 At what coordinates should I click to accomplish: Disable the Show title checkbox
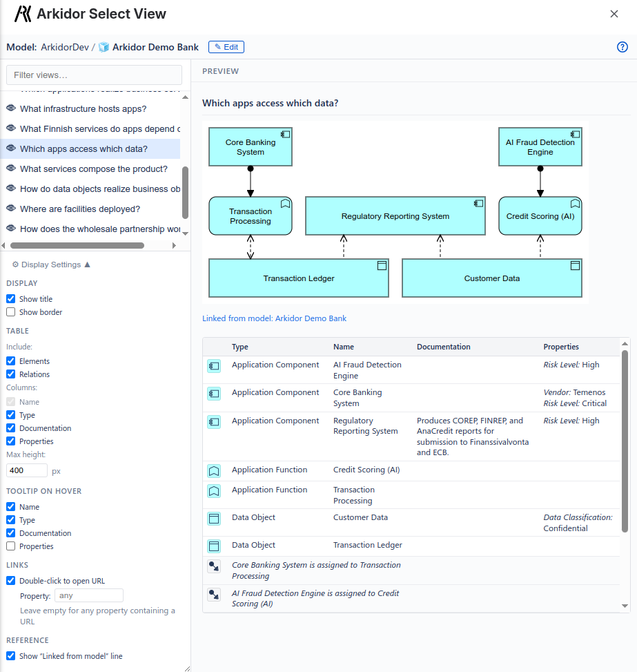point(11,299)
